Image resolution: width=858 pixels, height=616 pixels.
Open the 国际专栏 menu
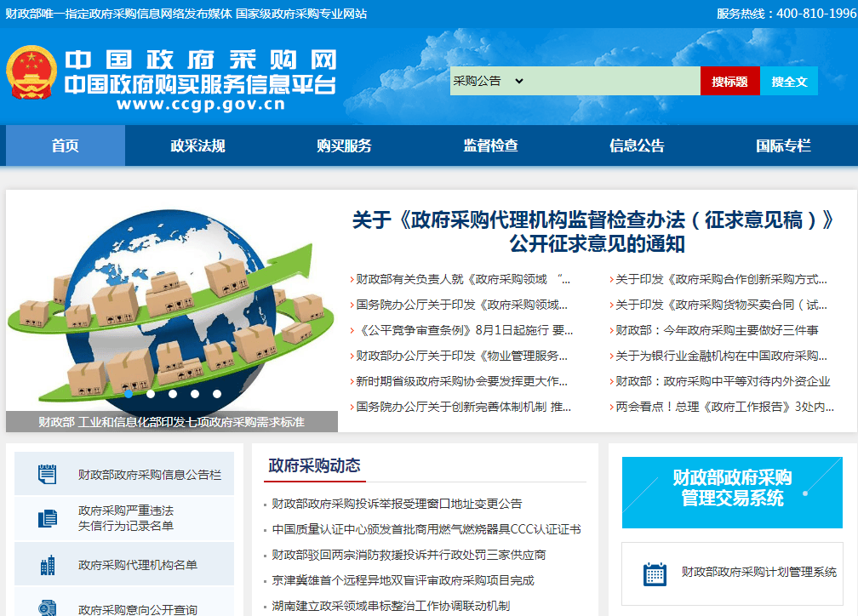coord(783,145)
